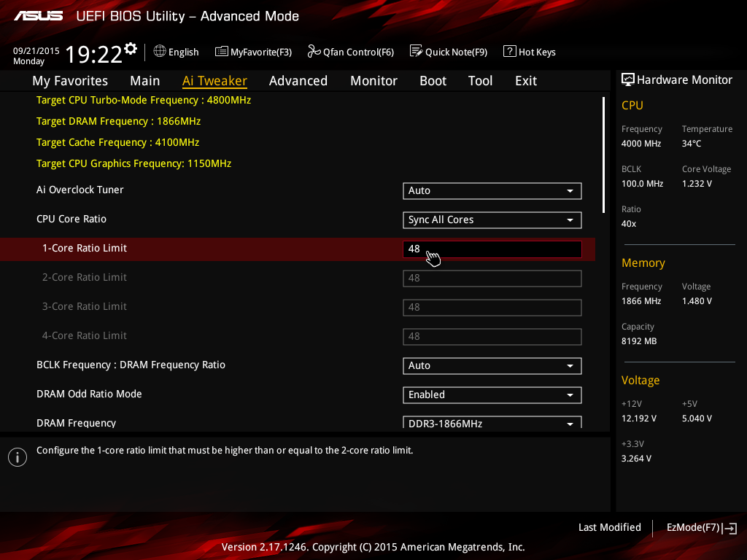Open the DRAM Odd Ratio Mode dropdown

(x=492, y=394)
